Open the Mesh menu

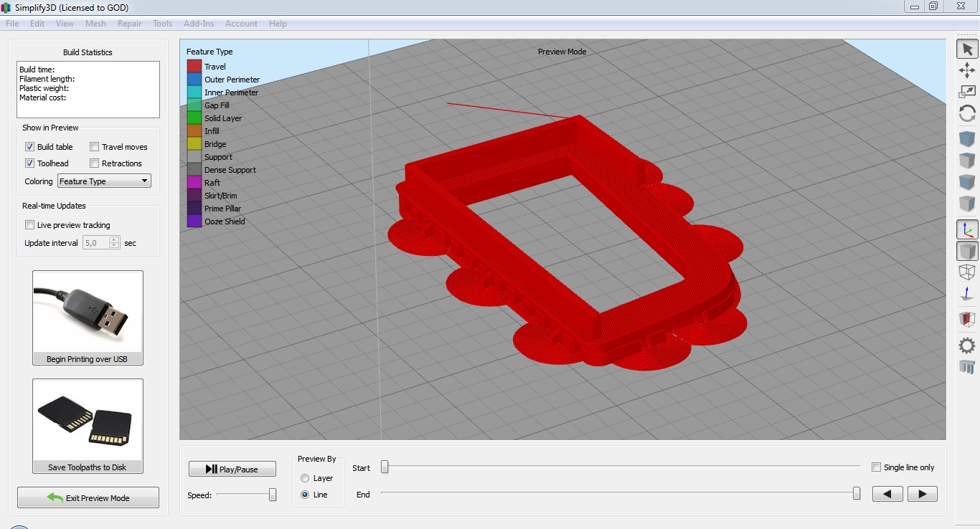point(95,24)
